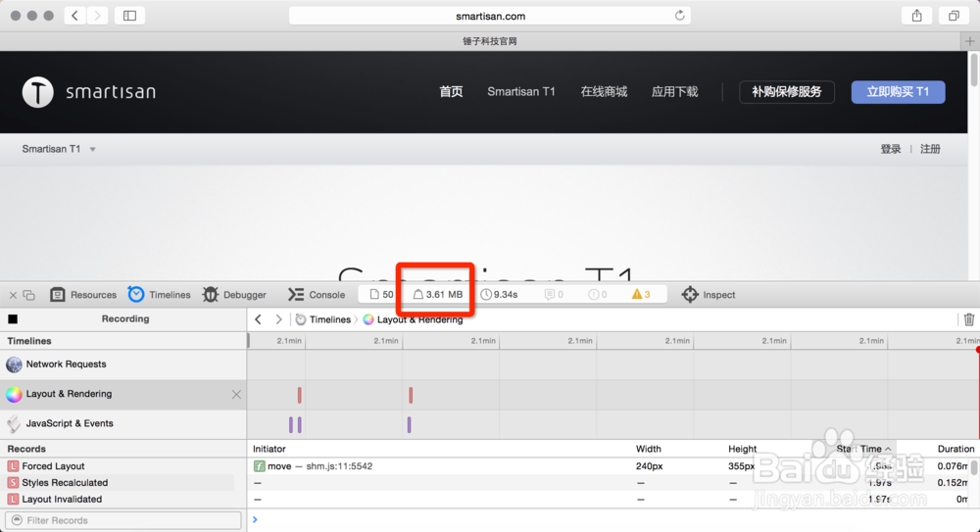The image size is (980, 532).
Task: Sort by the Height column header
Action: tap(742, 449)
